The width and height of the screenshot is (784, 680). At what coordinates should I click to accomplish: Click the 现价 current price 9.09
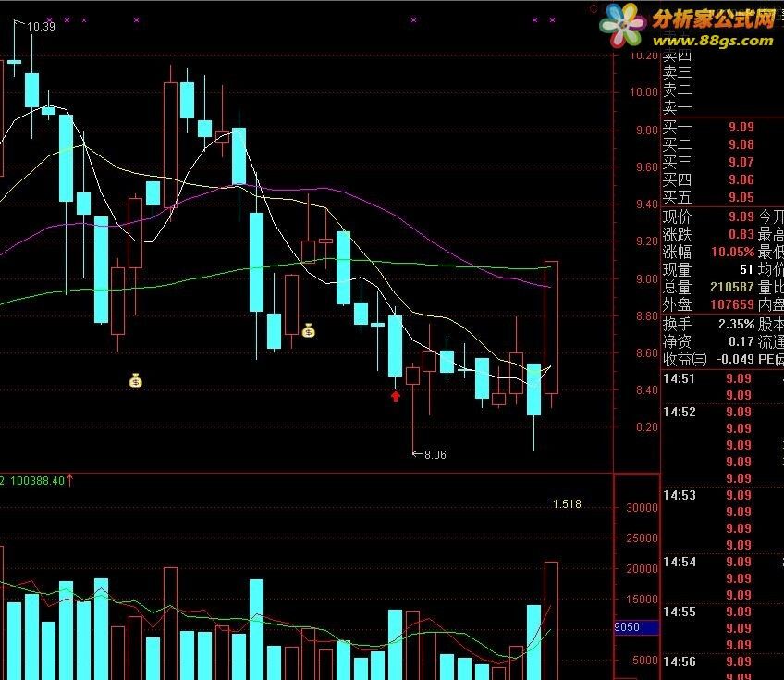(x=741, y=216)
